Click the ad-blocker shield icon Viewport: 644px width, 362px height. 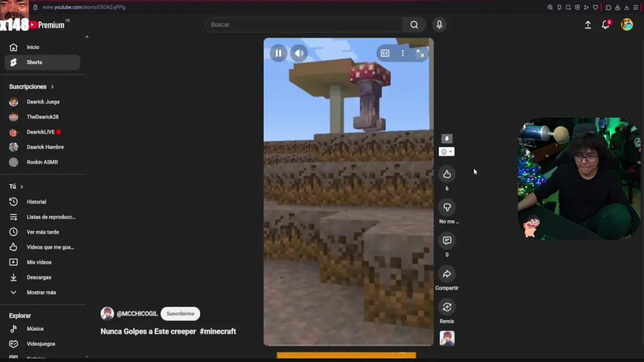(577, 7)
